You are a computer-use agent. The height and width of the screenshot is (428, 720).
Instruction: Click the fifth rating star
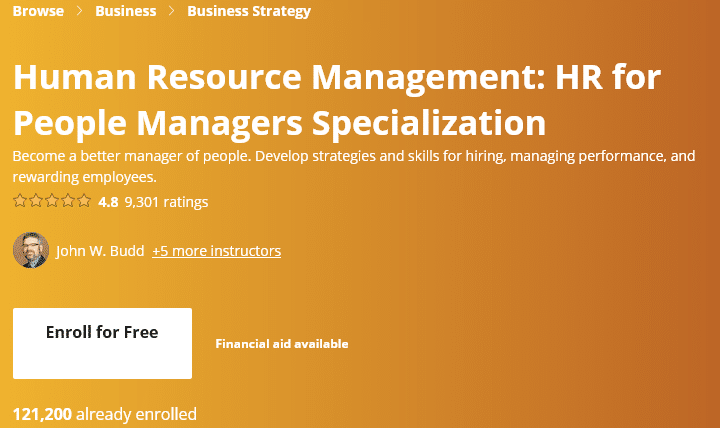(84, 201)
